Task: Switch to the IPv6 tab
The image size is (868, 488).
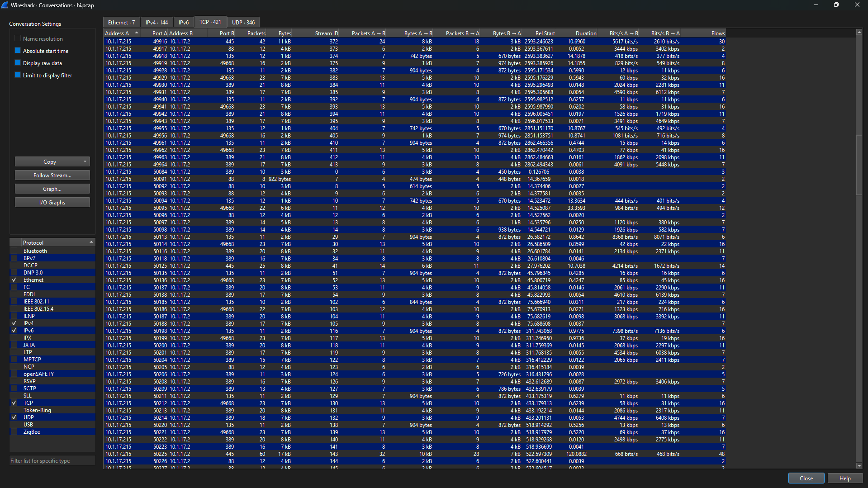Action: 184,22
